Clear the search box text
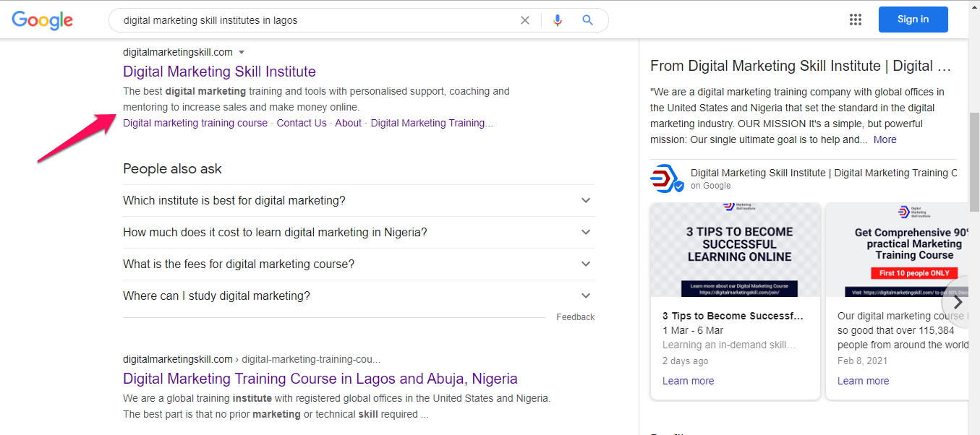Screen dimensions: 980x435 click(x=525, y=20)
